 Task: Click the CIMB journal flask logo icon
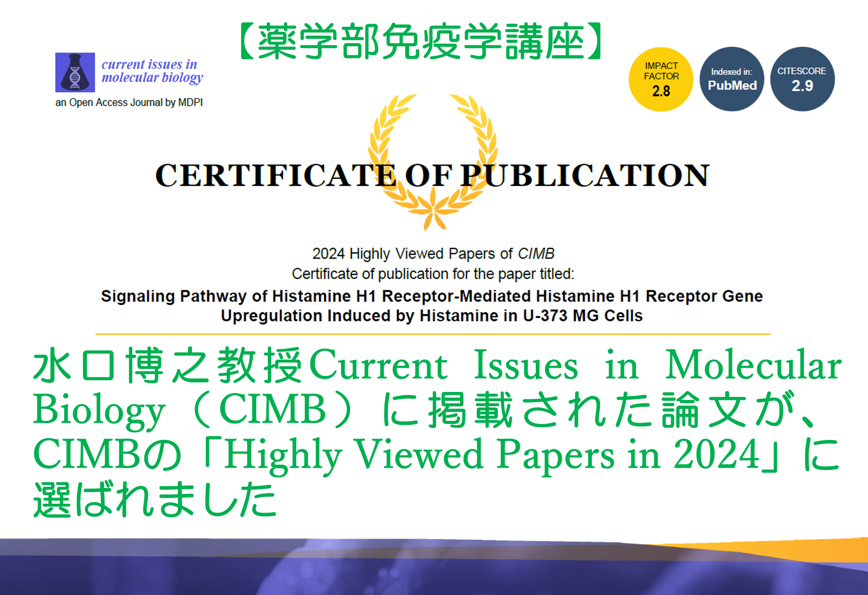coord(75,73)
